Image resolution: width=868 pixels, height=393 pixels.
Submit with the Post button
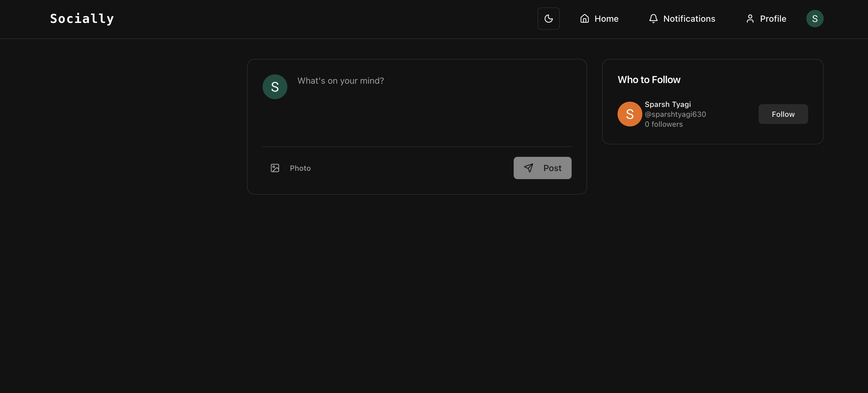[x=542, y=168]
